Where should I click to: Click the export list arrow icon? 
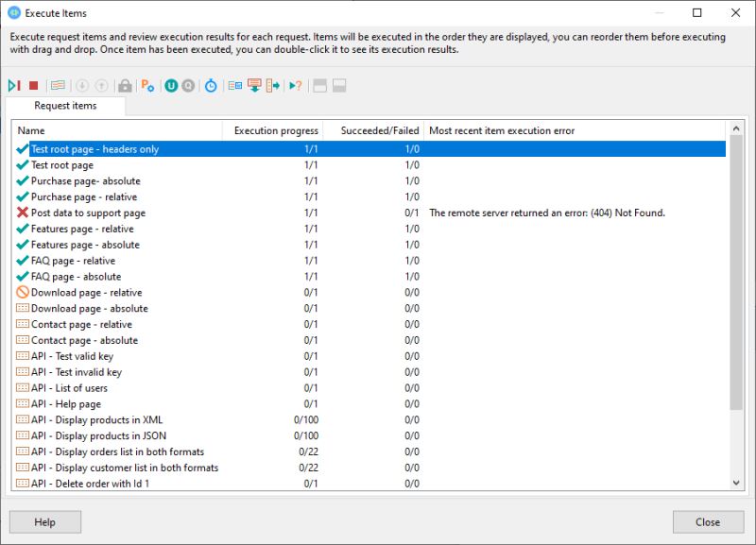(273, 86)
